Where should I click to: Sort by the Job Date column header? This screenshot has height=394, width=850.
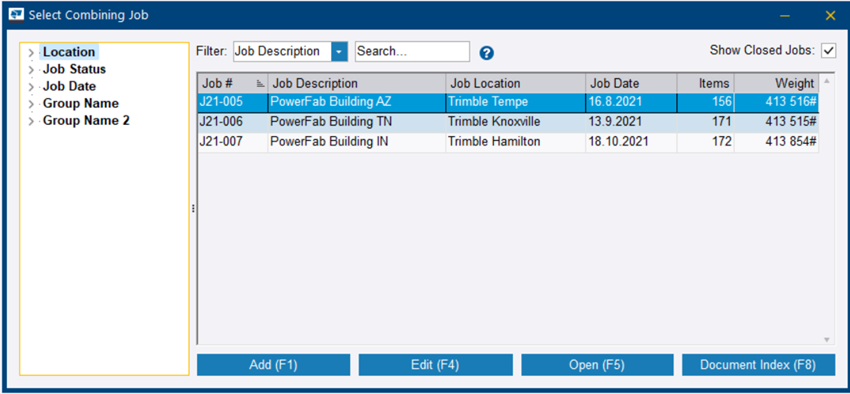[631, 83]
